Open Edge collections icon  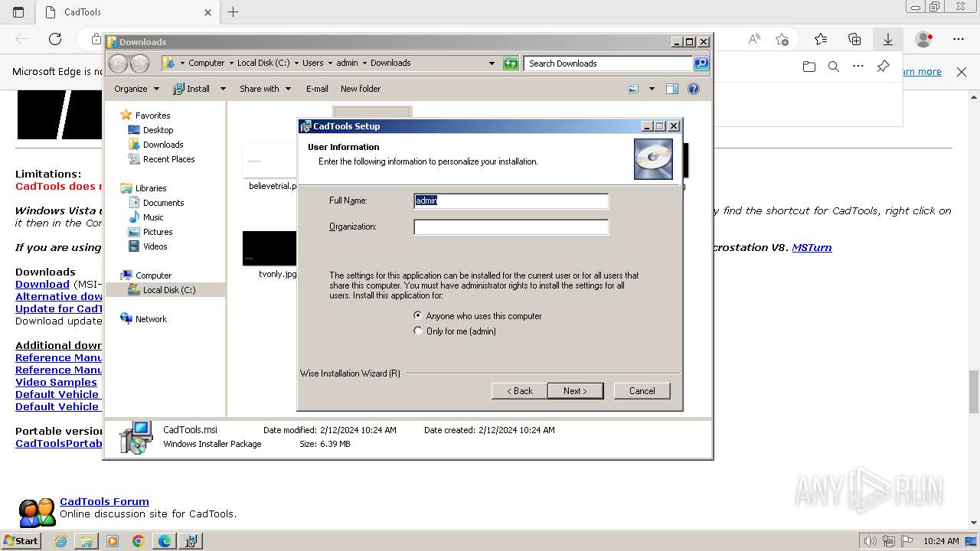point(854,39)
